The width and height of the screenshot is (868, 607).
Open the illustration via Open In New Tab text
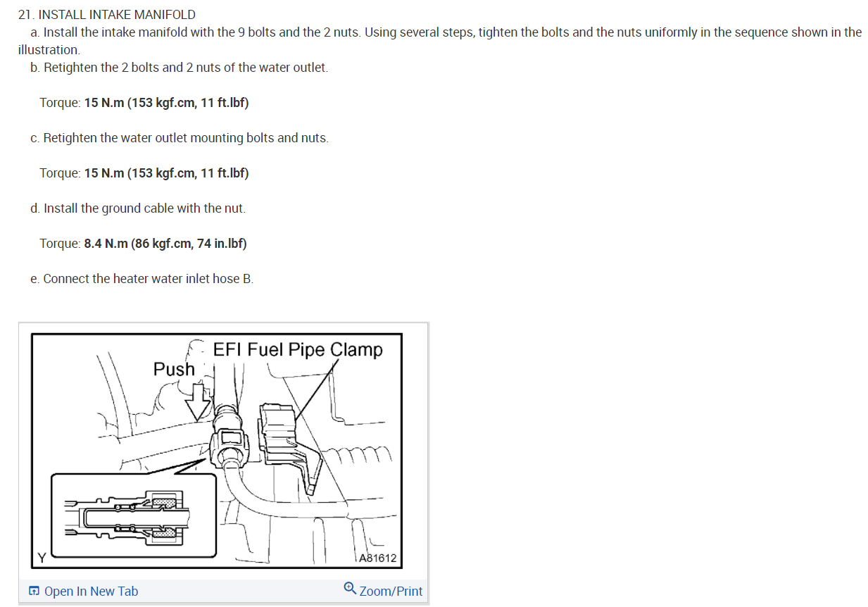pyautogui.click(x=91, y=592)
